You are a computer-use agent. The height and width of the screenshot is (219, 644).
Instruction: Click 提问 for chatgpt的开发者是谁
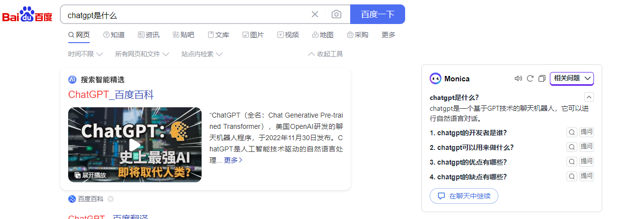[587, 132]
